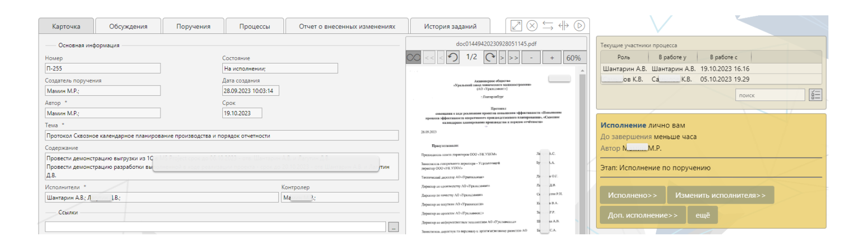
Task: Open the Обсуждения tab
Action: click(128, 26)
